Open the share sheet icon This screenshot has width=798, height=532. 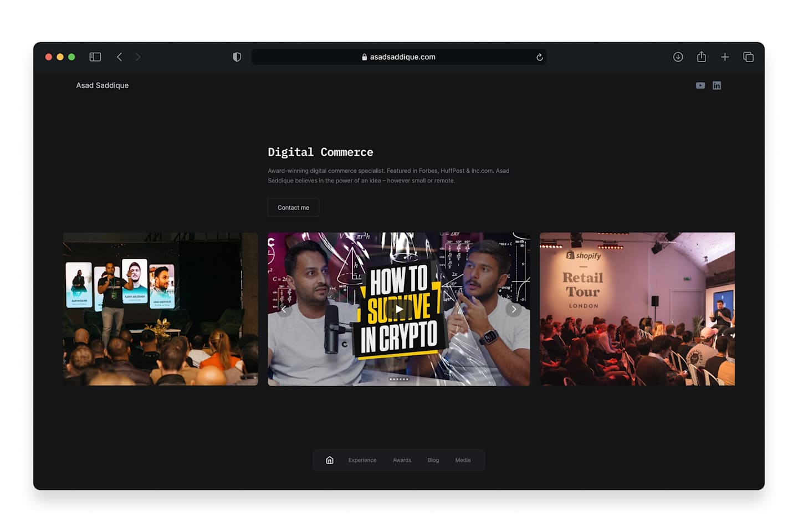coord(702,57)
